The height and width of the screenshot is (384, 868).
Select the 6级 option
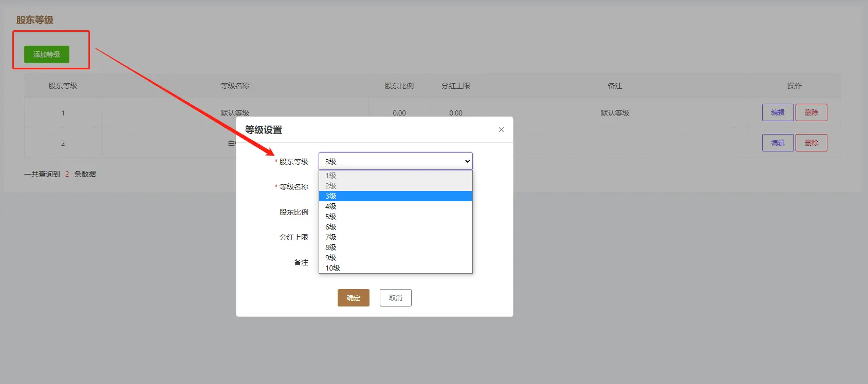click(395, 227)
